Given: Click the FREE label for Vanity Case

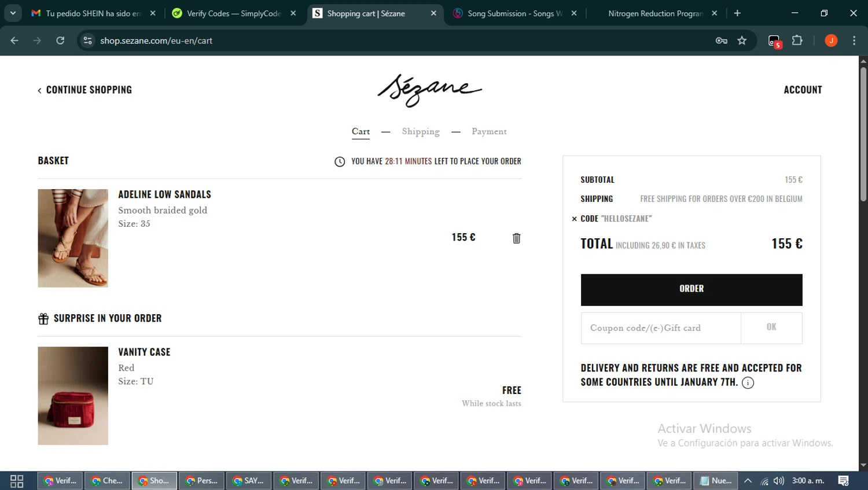Looking at the screenshot, I should pos(512,390).
